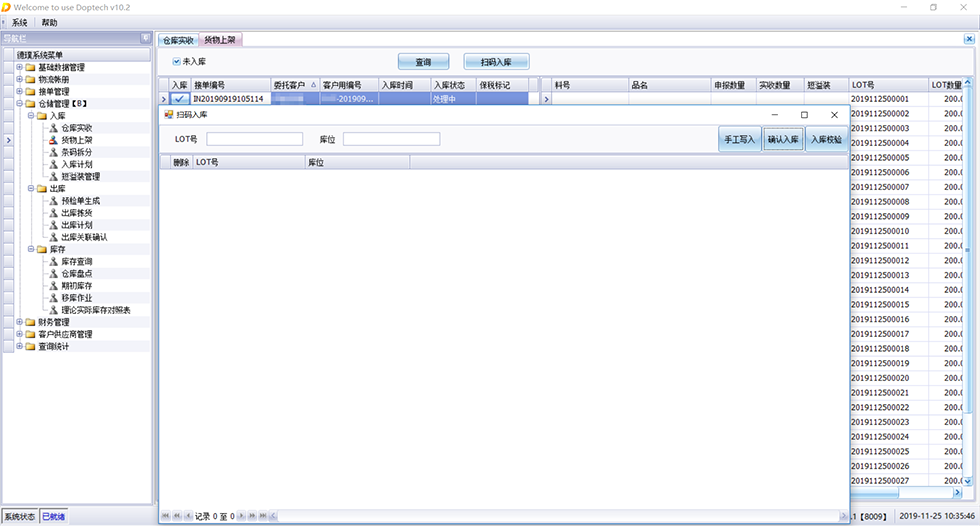Click the pin icon of navigation panel

click(x=145, y=39)
